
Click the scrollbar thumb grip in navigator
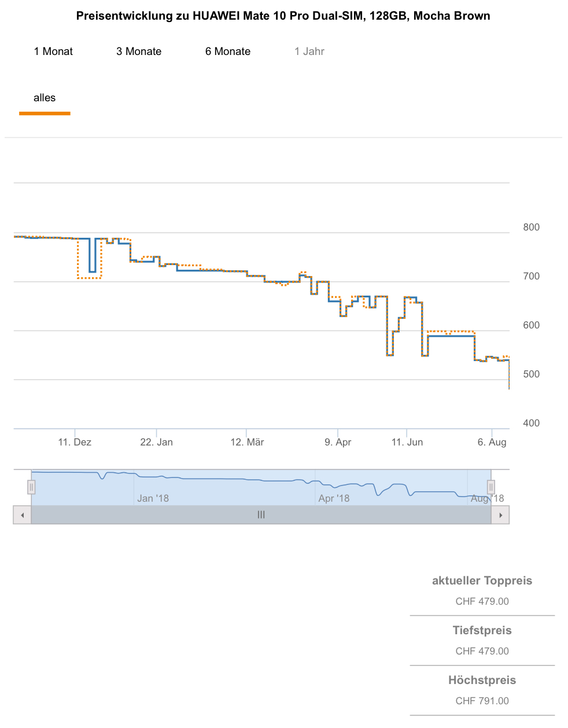261,515
